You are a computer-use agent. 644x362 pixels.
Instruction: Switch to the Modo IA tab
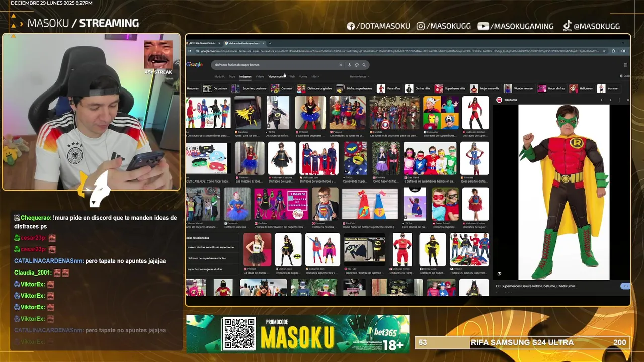pos(220,76)
